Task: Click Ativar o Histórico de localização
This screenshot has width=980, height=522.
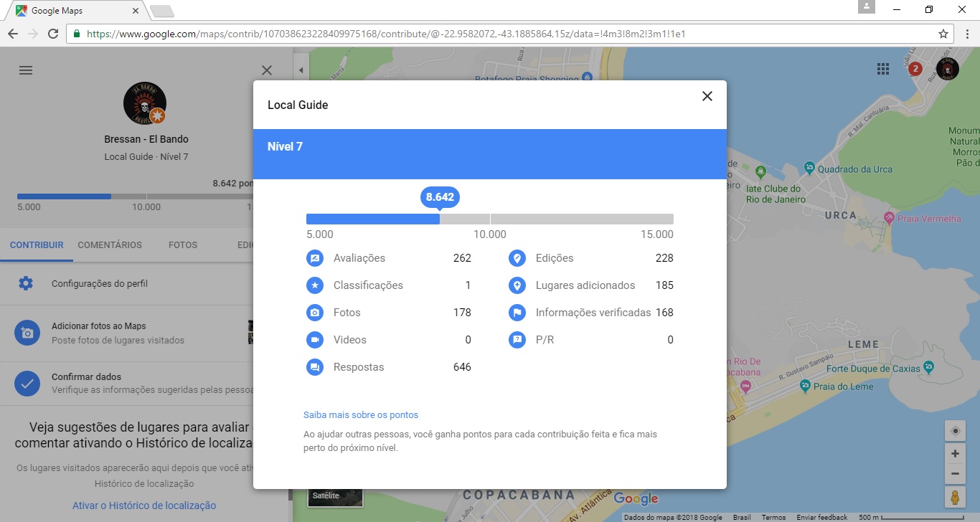Action: click(144, 506)
